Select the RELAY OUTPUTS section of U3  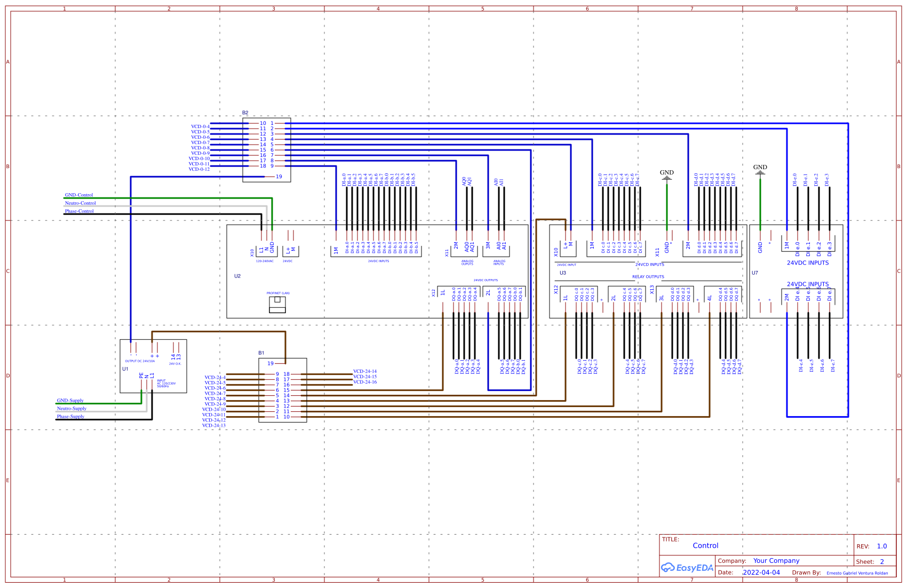pos(649,276)
